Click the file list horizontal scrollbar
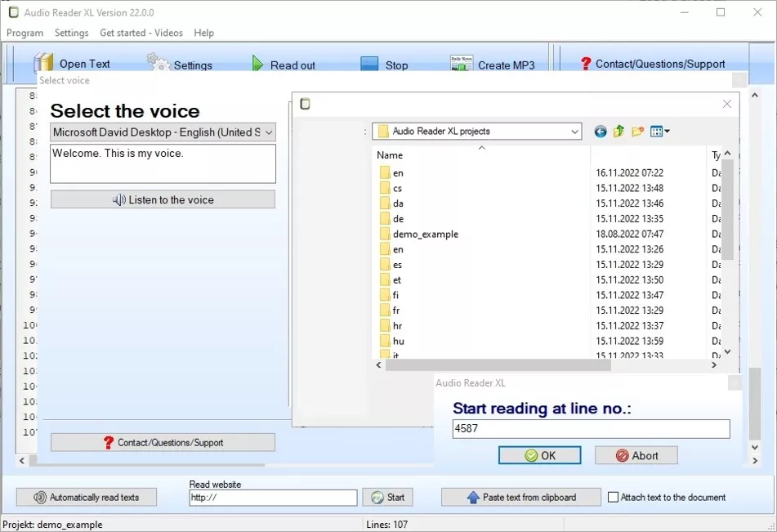Viewport: 777px width, 532px height. [x=498, y=365]
